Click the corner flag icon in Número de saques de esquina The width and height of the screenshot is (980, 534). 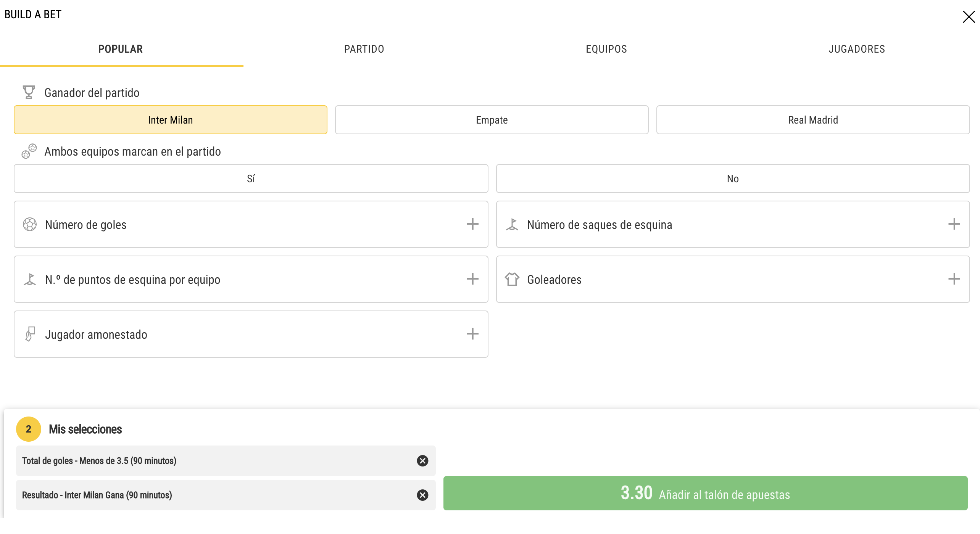[512, 224]
